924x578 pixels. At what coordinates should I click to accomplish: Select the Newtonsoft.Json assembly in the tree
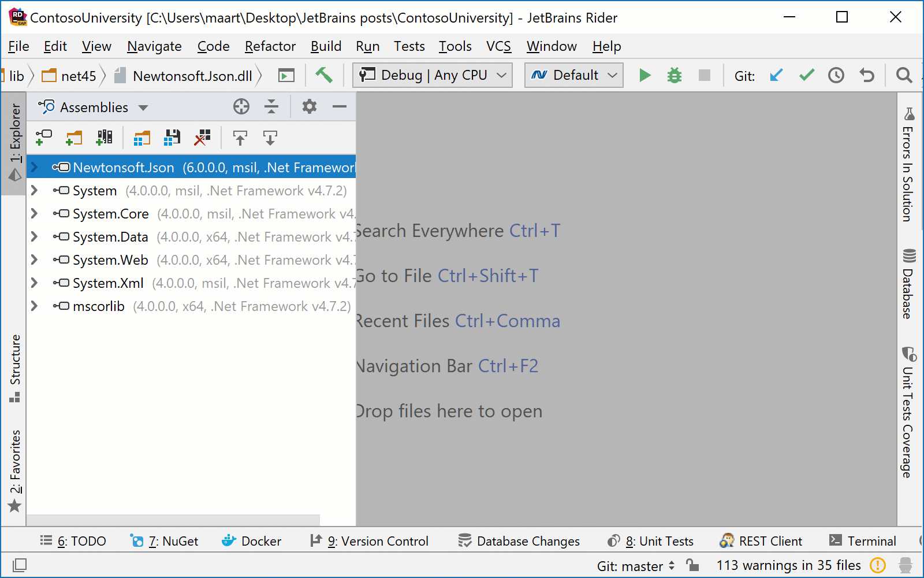pos(124,167)
